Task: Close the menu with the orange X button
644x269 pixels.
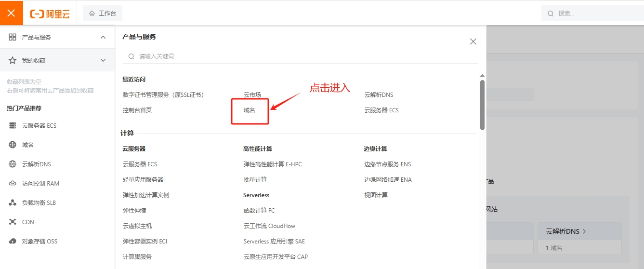Action: coord(12,13)
